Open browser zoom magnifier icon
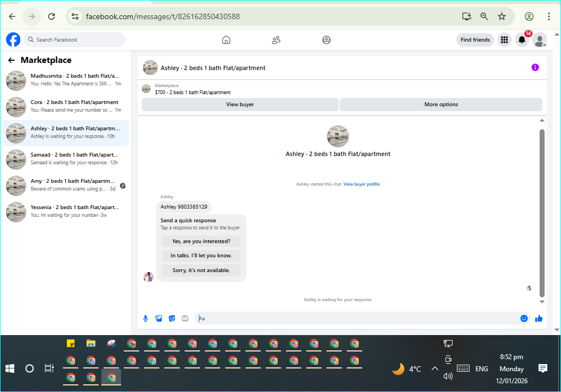 click(x=484, y=16)
